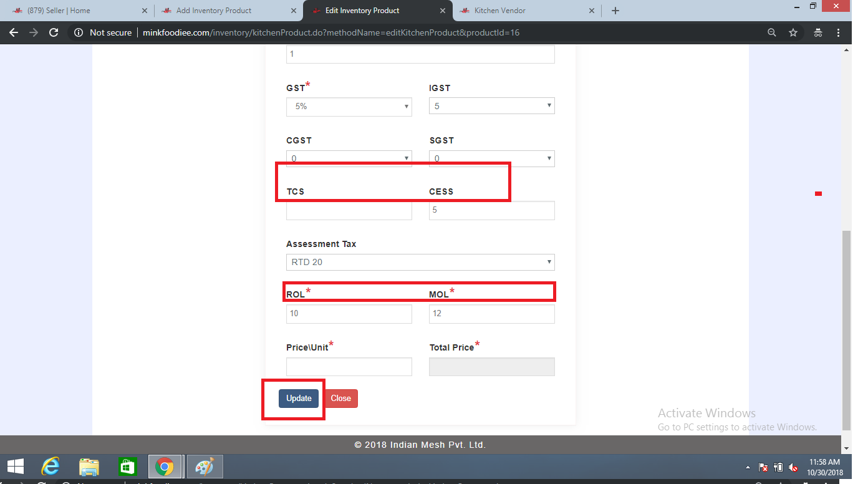Close the Edit Inventory Product tab

tap(443, 11)
